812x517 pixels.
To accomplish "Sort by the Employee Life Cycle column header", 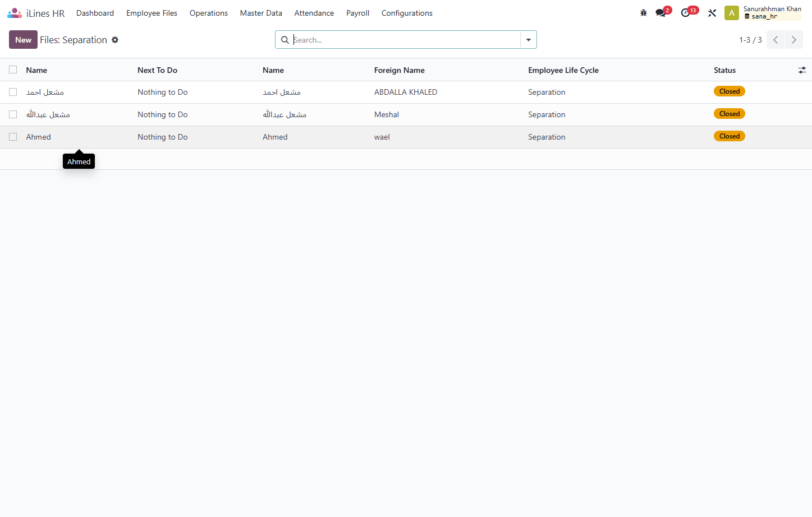I will (x=563, y=70).
